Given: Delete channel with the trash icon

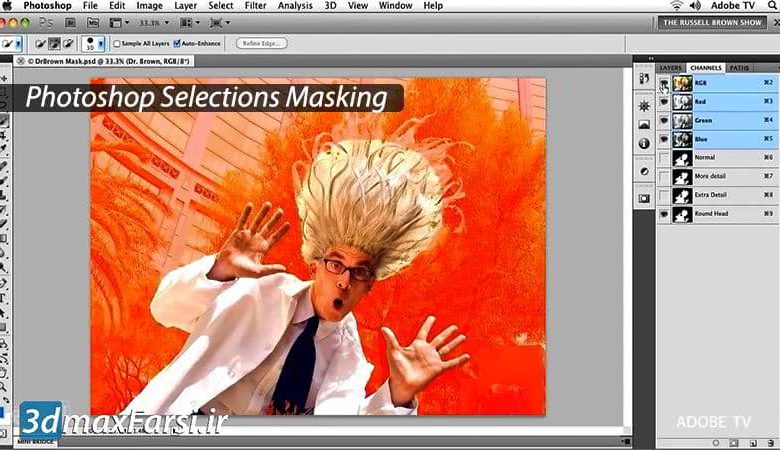Looking at the screenshot, I should click(771, 443).
